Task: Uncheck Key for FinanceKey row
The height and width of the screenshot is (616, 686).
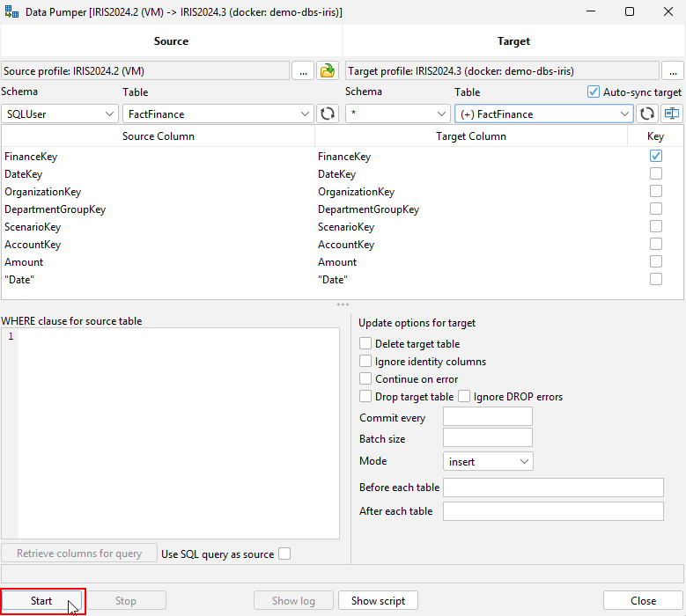Action: point(655,156)
